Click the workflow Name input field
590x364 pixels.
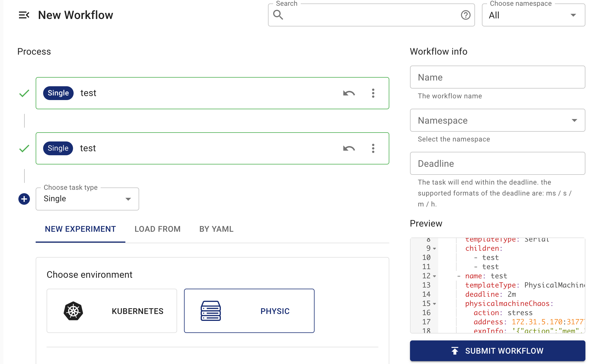[x=497, y=77]
